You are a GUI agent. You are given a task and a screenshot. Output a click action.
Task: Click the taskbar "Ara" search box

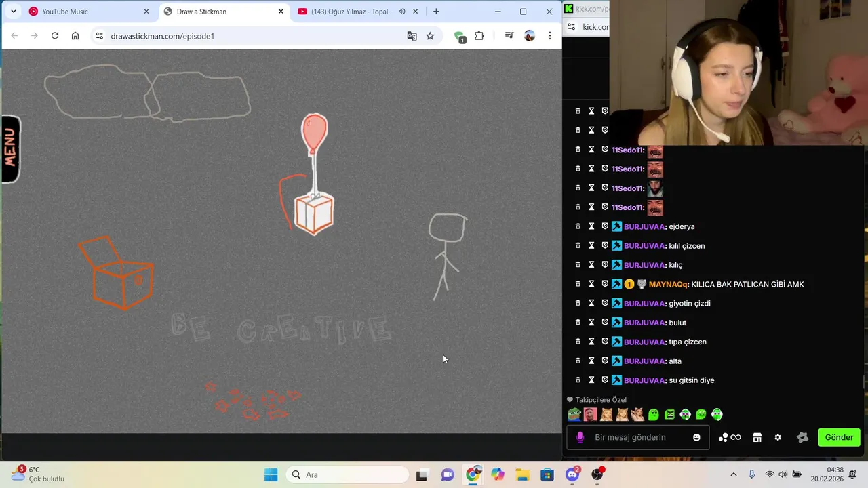[347, 474]
